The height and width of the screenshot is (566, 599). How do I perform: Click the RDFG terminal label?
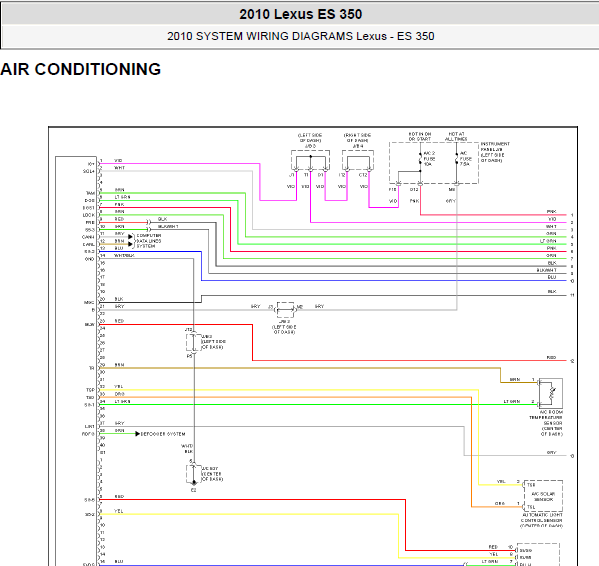click(x=88, y=434)
